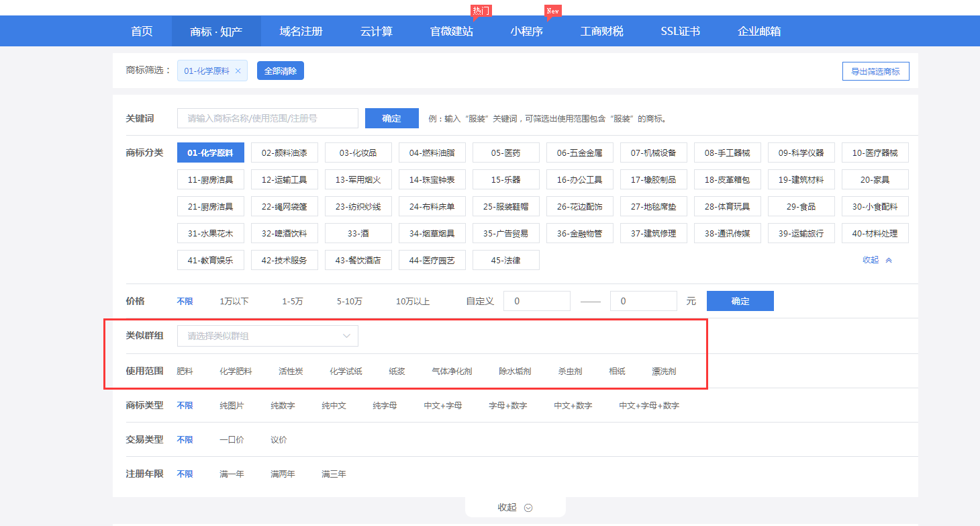
Task: Choose 不限 in the 商标类型 row
Action: click(x=185, y=406)
